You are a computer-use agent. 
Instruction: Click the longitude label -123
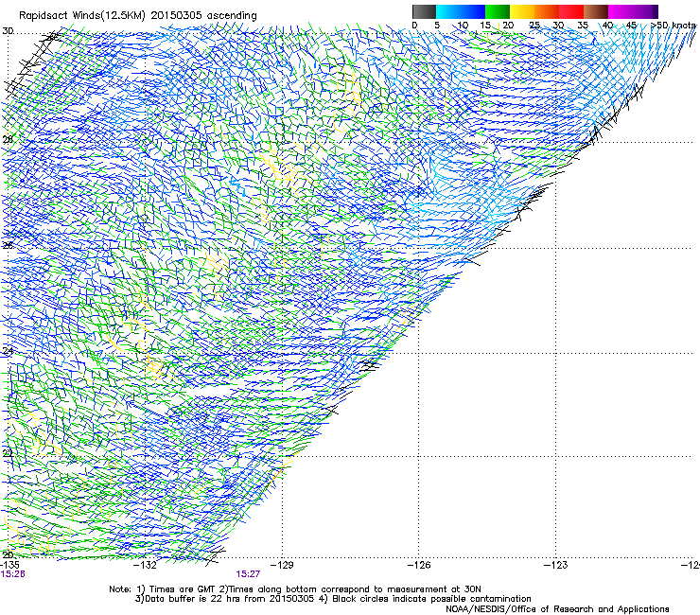[x=556, y=565]
